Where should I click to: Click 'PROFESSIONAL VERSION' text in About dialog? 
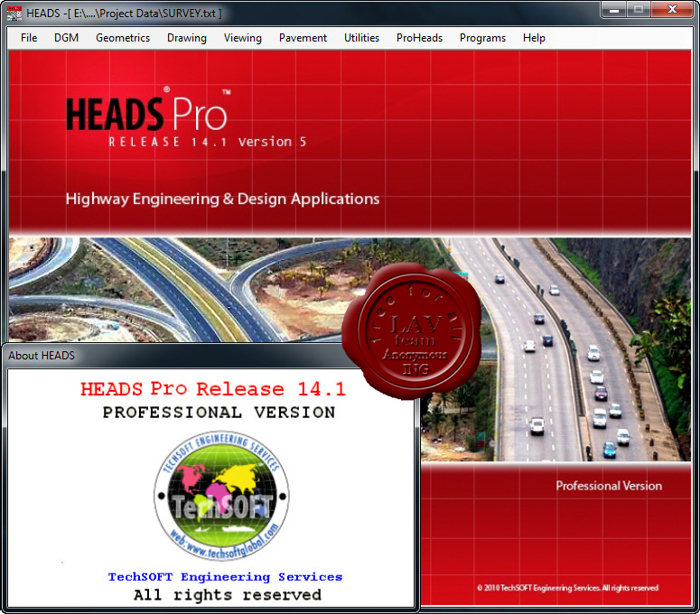(219, 413)
